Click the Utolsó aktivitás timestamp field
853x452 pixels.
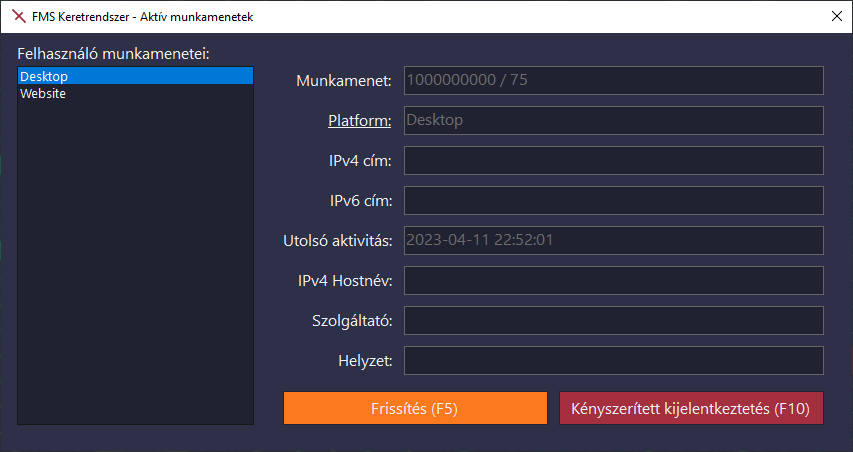613,241
